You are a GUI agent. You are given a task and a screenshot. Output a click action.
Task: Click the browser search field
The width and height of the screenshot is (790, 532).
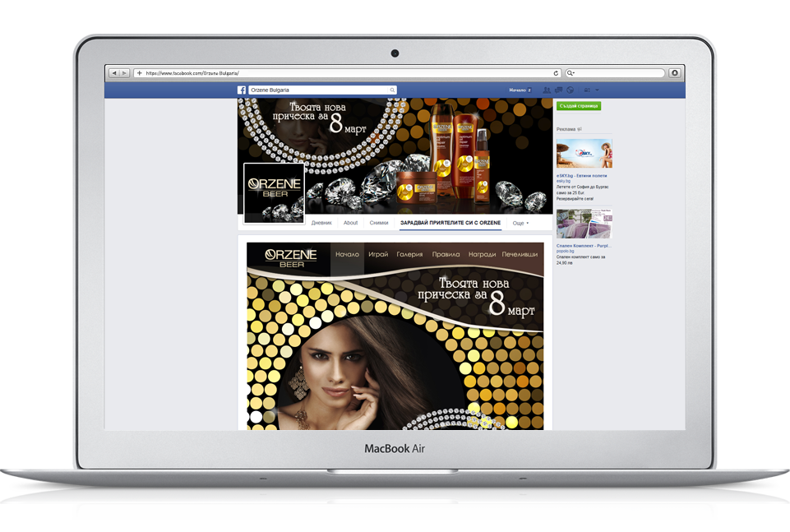point(615,73)
